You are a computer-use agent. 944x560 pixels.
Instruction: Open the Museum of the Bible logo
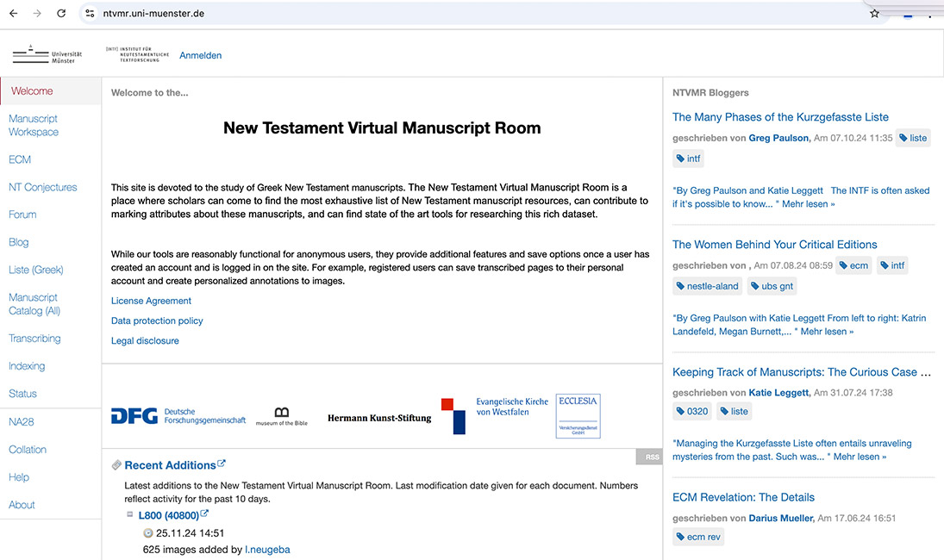coord(283,414)
